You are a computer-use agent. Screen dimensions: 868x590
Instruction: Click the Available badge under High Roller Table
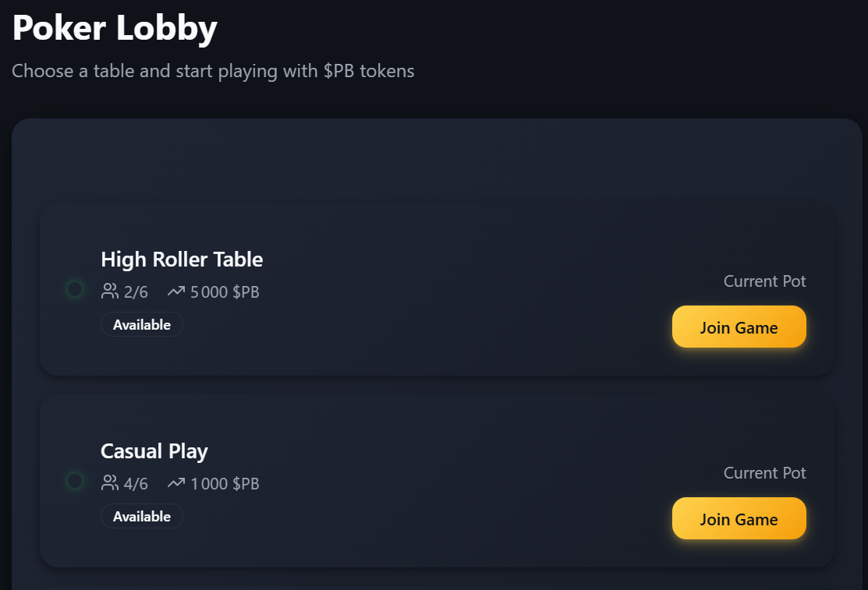(142, 324)
